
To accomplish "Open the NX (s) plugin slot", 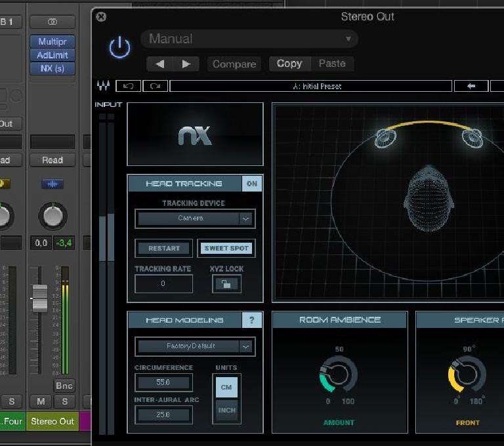I will coord(52,68).
